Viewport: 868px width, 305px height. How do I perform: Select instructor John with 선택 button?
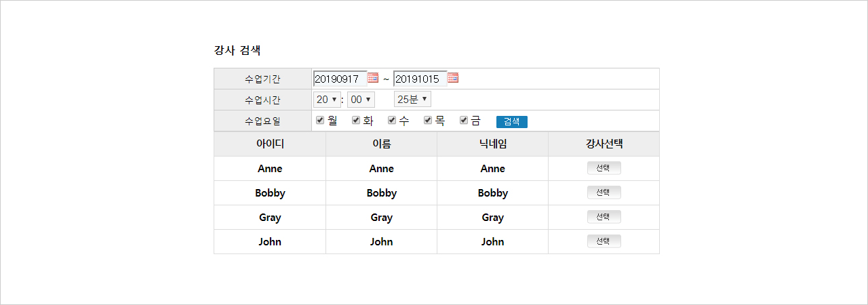[x=604, y=241]
